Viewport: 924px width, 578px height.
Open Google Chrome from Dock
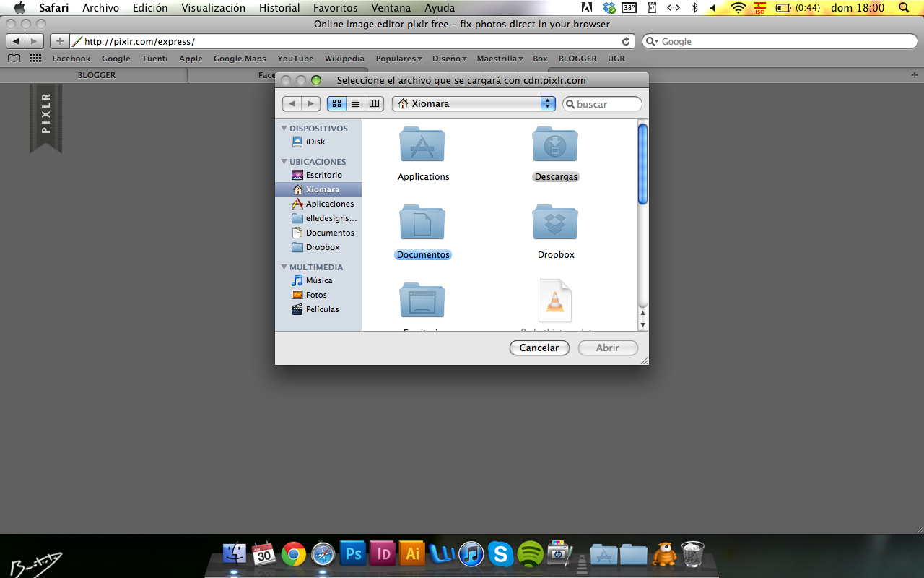(293, 554)
